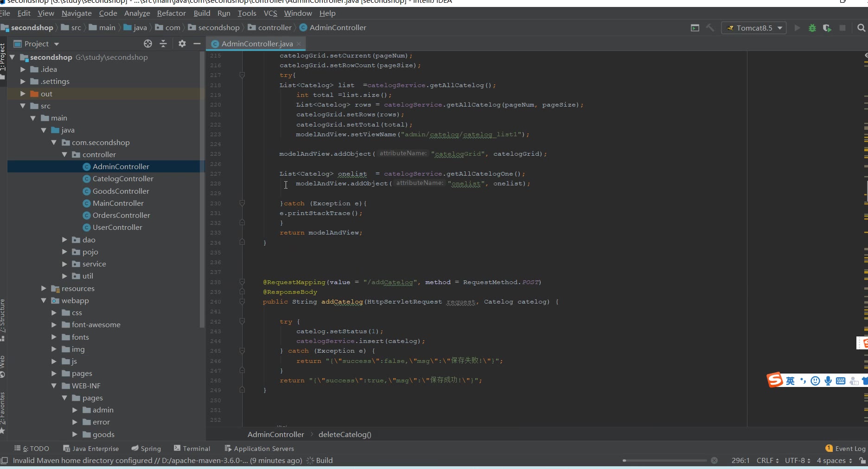Click Collapse All icon in Project panel

tap(163, 44)
